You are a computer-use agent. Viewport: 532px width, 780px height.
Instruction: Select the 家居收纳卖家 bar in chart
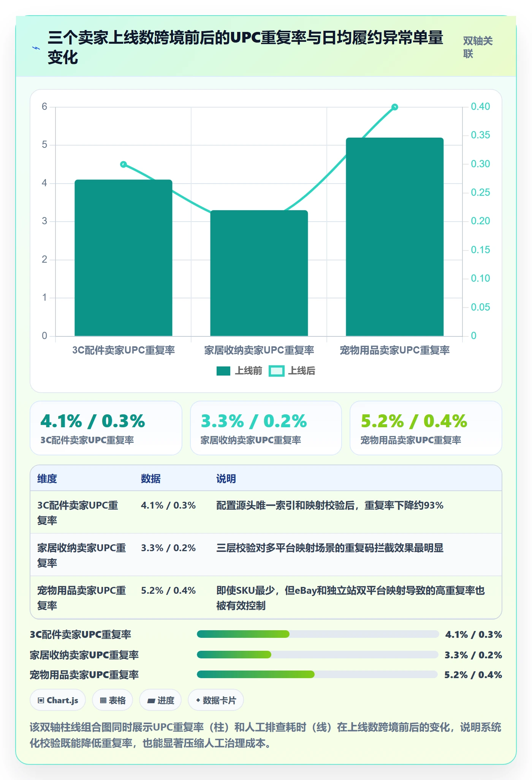point(259,273)
